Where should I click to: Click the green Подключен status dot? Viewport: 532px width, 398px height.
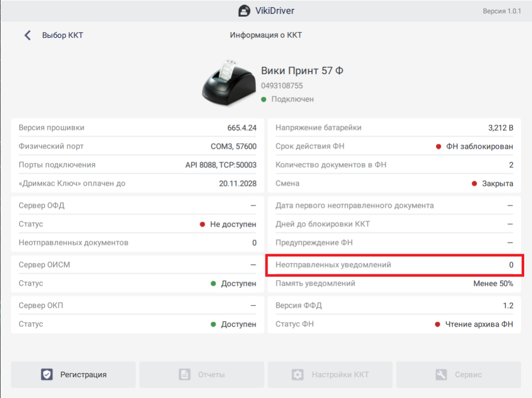[264, 99]
